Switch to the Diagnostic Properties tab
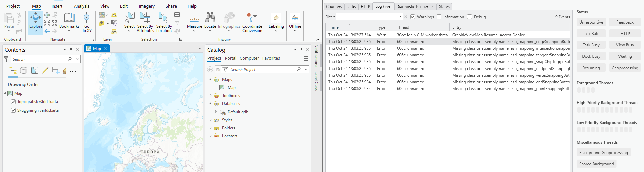The height and width of the screenshot is (172, 644). point(415,7)
